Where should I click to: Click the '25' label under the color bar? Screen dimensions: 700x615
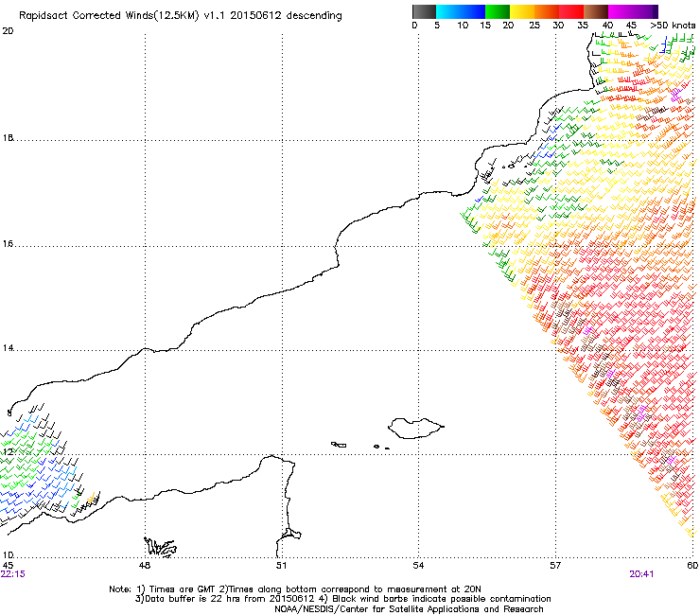[x=534, y=26]
